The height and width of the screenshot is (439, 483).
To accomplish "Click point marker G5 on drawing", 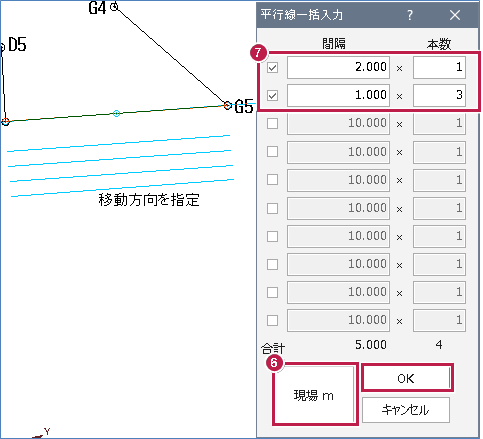I will (x=227, y=106).
